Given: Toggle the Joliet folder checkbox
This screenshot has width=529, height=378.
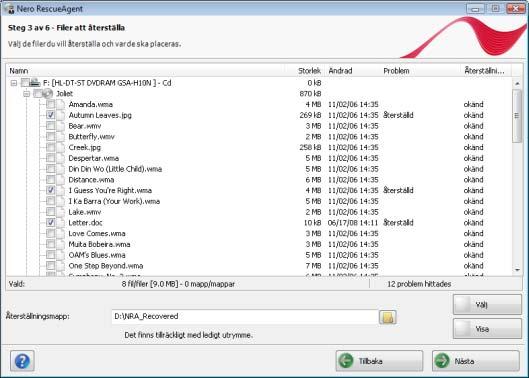Looking at the screenshot, I should [x=38, y=93].
